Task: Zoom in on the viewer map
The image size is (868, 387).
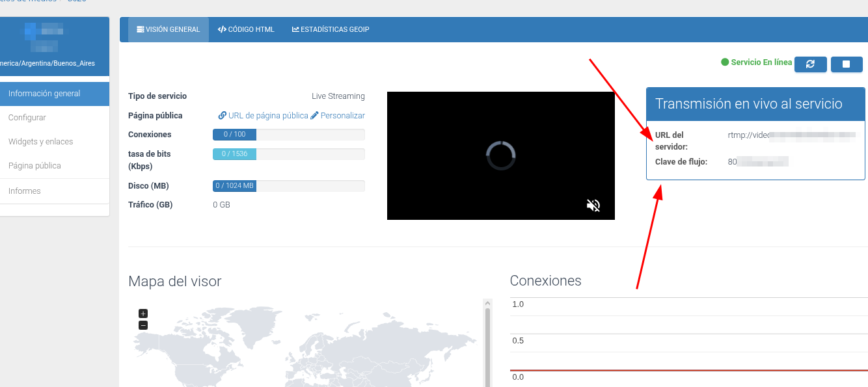Action: 143,314
